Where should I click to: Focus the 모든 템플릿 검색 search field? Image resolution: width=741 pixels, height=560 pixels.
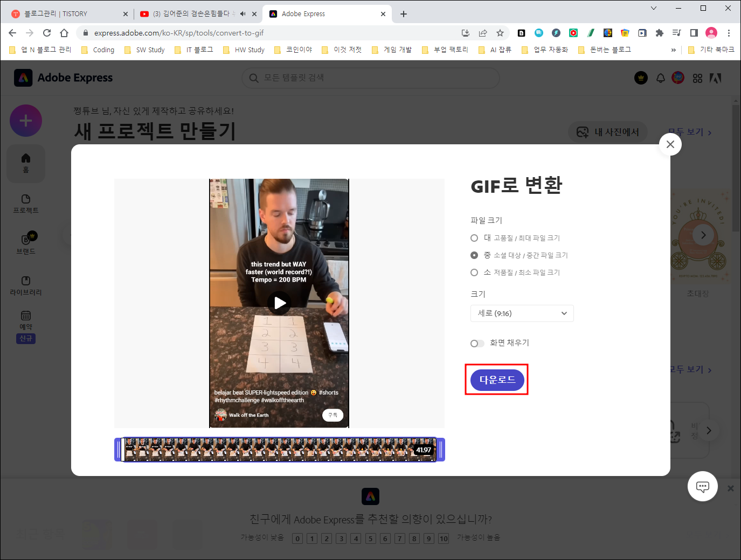[x=371, y=78]
